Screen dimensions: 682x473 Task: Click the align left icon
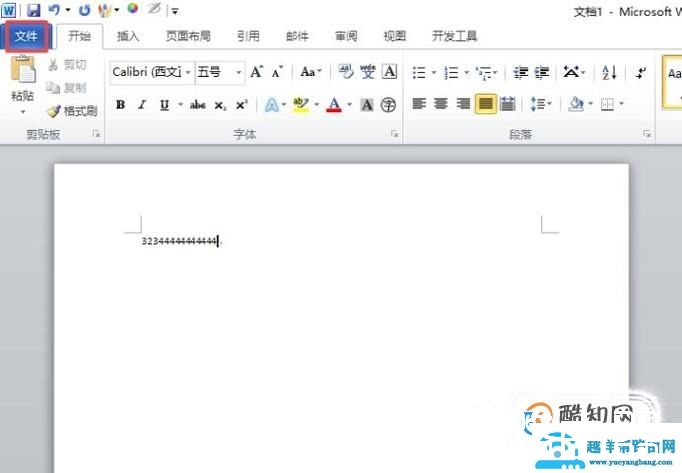[419, 104]
